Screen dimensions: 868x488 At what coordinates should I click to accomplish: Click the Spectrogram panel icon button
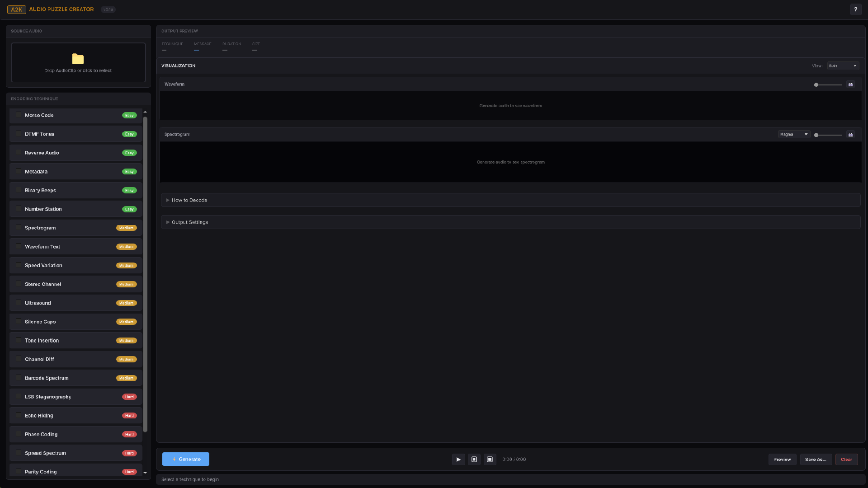coord(850,135)
